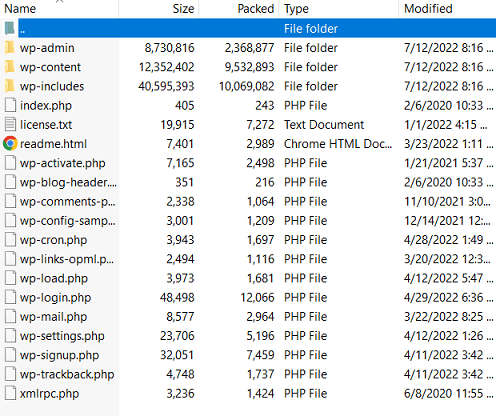Click the wp-admin folder icon
The image size is (496, 416).
(10, 48)
